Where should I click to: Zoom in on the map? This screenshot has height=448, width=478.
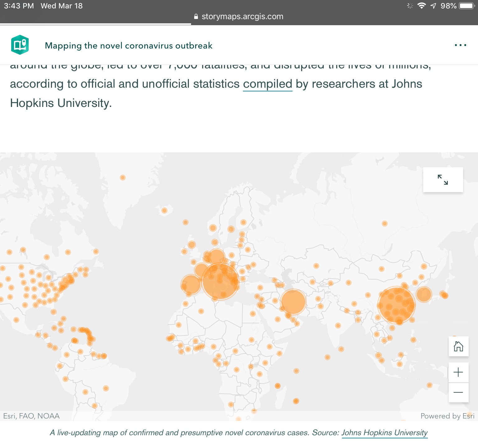tap(458, 372)
